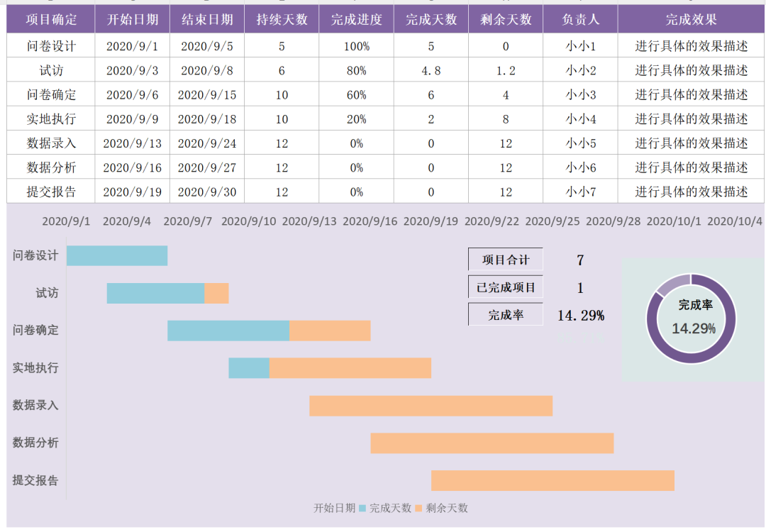This screenshot has height=532, width=766.
Task: Select the start date cell 2020/9/6
Action: pos(133,95)
